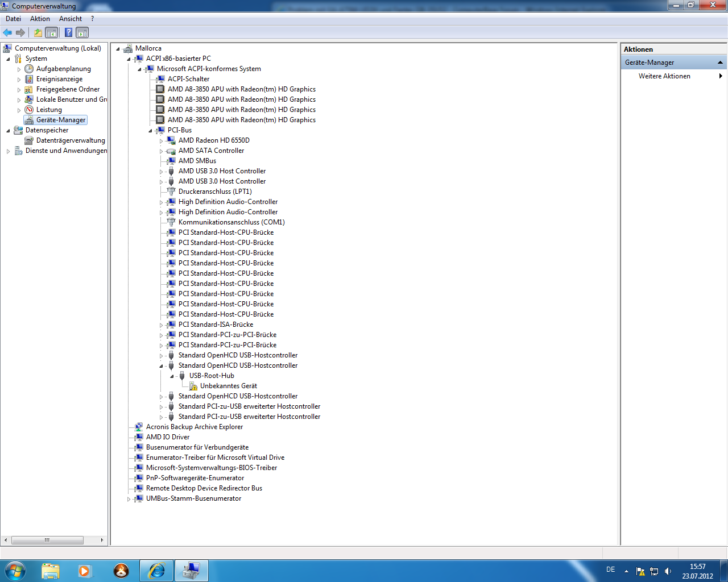The image size is (728, 582).
Task: Select PnP-Softwaregeräte-Enumerator entry
Action: [195, 478]
